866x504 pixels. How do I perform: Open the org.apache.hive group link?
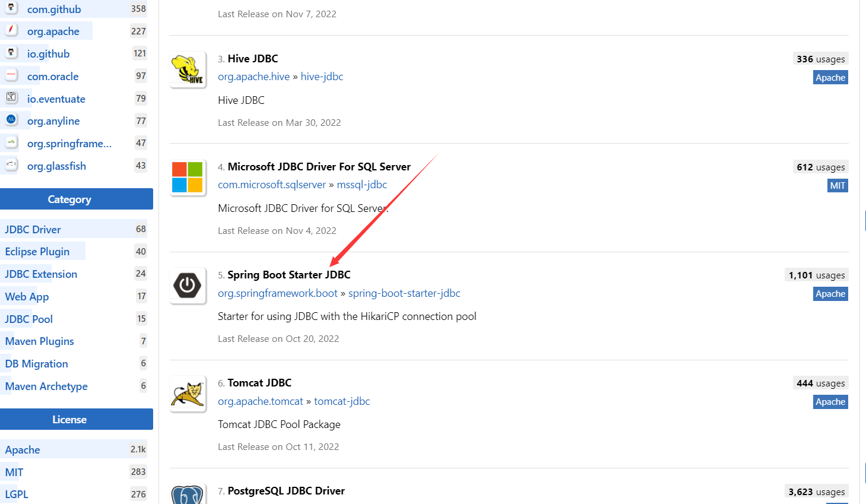pyautogui.click(x=254, y=77)
